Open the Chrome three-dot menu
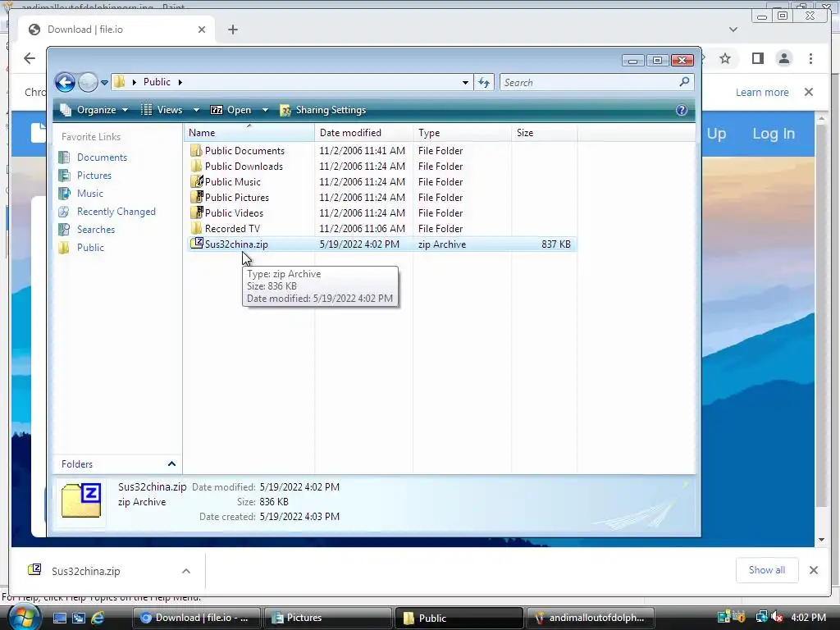The image size is (840, 630). point(810,58)
